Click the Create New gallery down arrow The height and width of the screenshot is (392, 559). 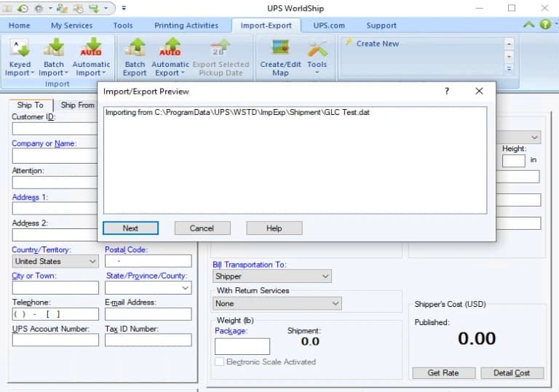click(x=509, y=57)
